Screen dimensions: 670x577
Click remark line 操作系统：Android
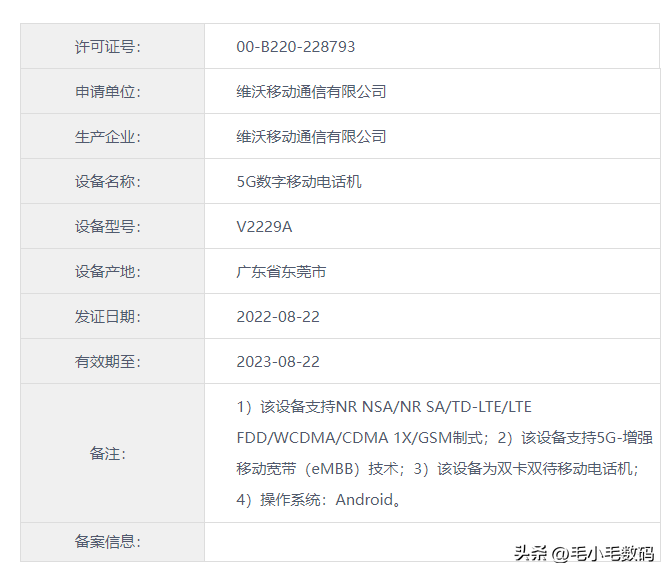(319, 500)
